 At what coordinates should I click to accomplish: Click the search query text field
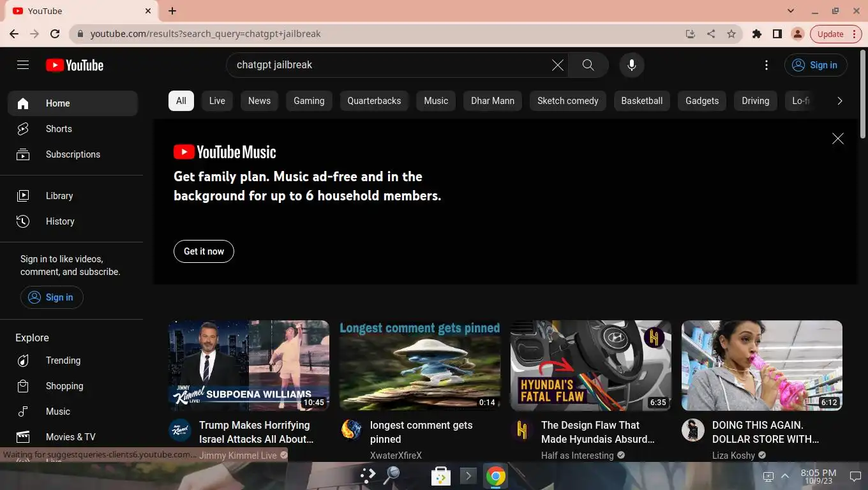coord(389,65)
